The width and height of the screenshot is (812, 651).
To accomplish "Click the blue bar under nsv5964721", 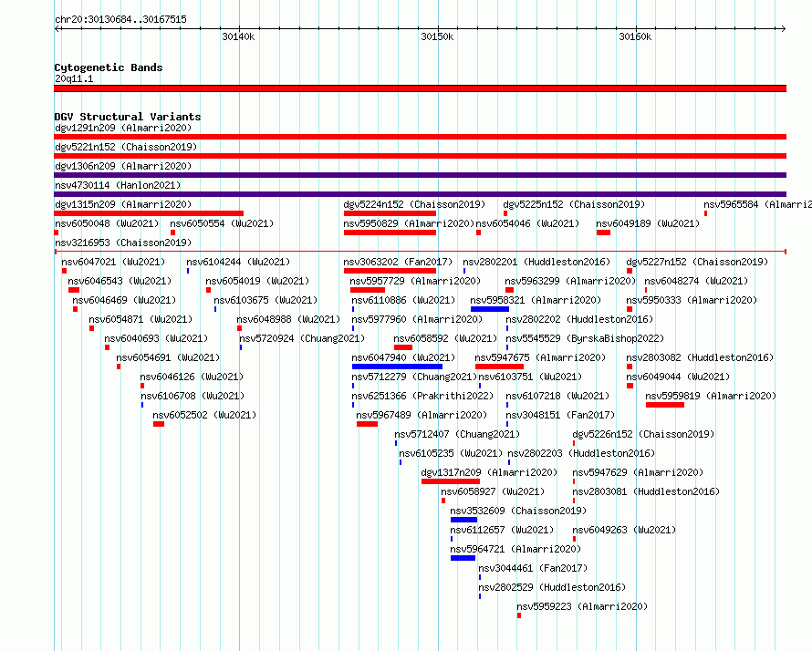I will (463, 558).
